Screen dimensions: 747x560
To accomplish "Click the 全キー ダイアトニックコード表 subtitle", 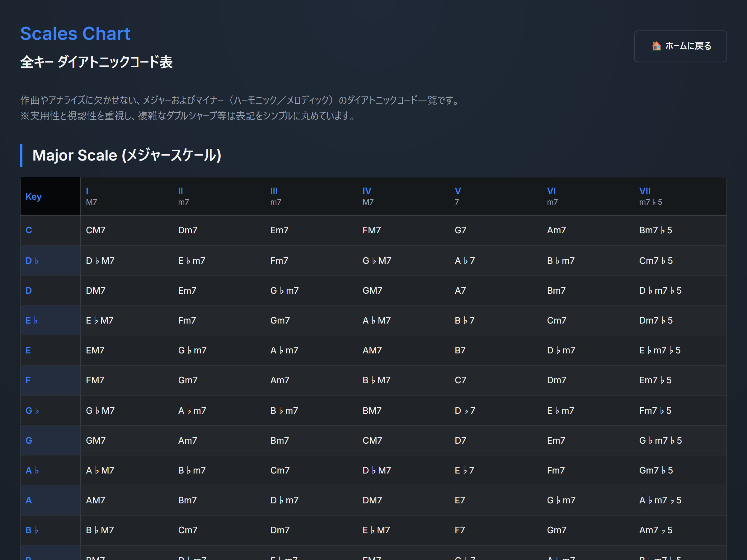I will point(96,62).
